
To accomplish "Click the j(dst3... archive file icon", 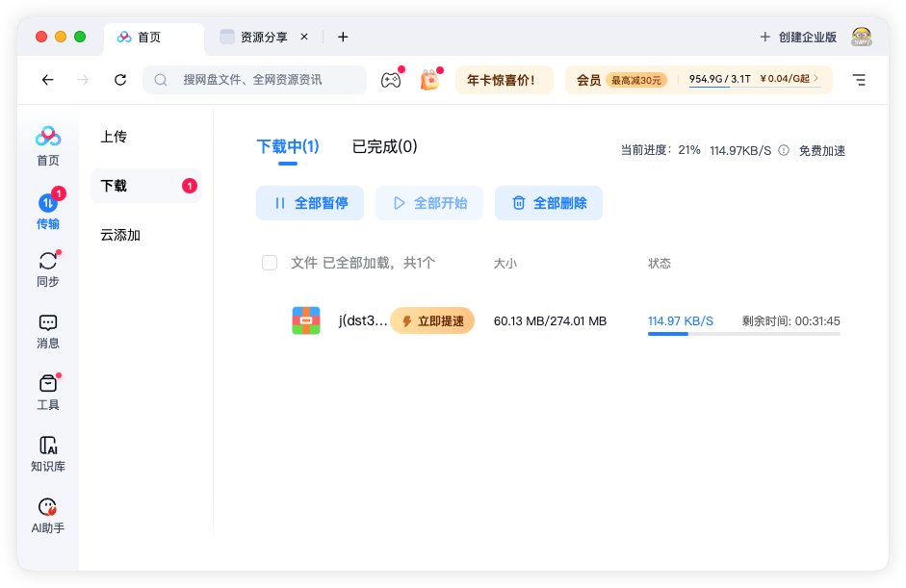I will [306, 320].
